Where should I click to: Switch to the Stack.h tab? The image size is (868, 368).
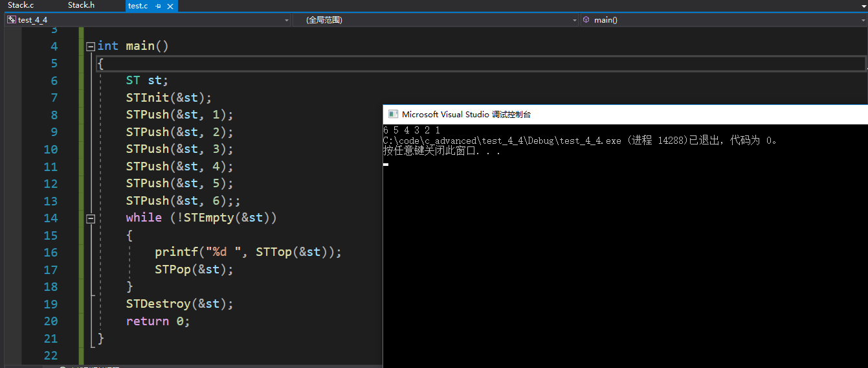click(81, 5)
